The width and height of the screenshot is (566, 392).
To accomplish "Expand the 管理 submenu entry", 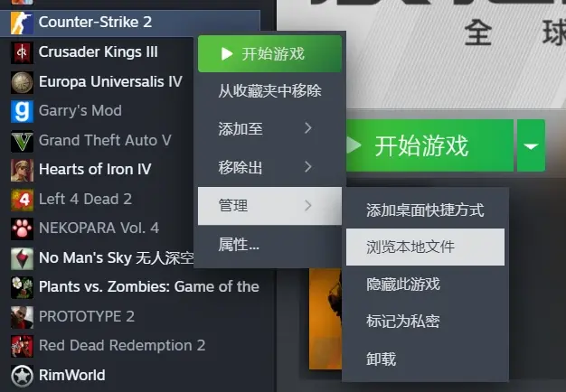I will pyautogui.click(x=269, y=206).
